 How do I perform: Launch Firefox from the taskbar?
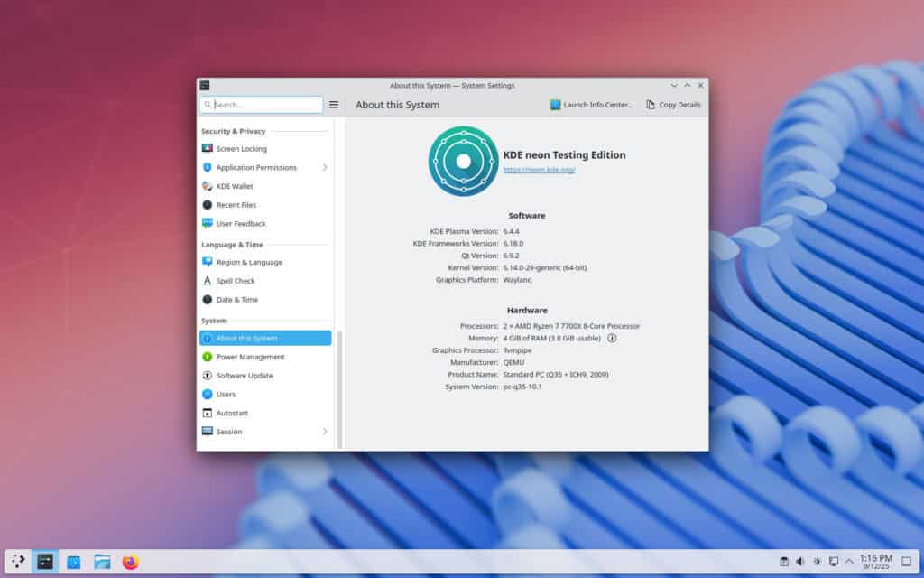point(130,562)
